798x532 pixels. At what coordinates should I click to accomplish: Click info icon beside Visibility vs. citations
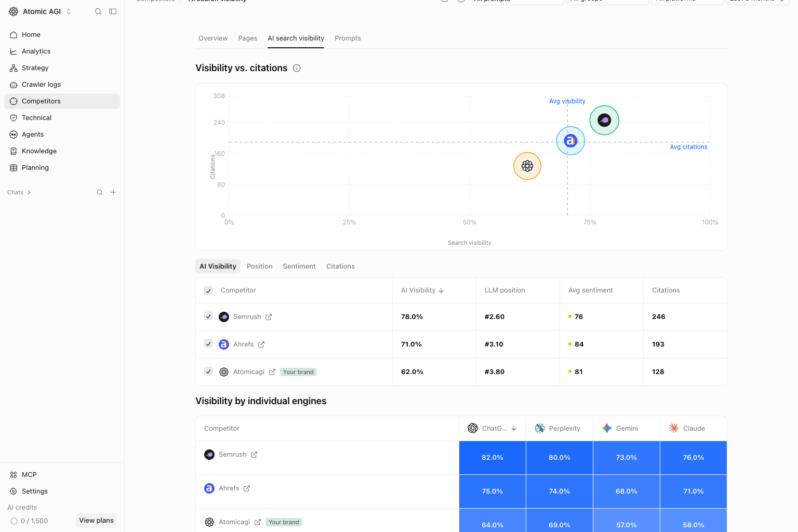click(x=297, y=68)
